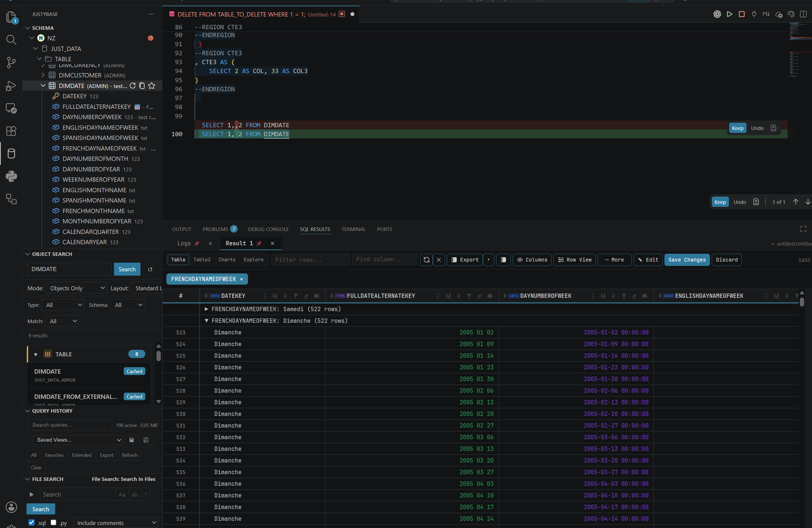This screenshot has height=528, width=812.
Task: Open the Export options dropdown arrow
Action: 488,260
